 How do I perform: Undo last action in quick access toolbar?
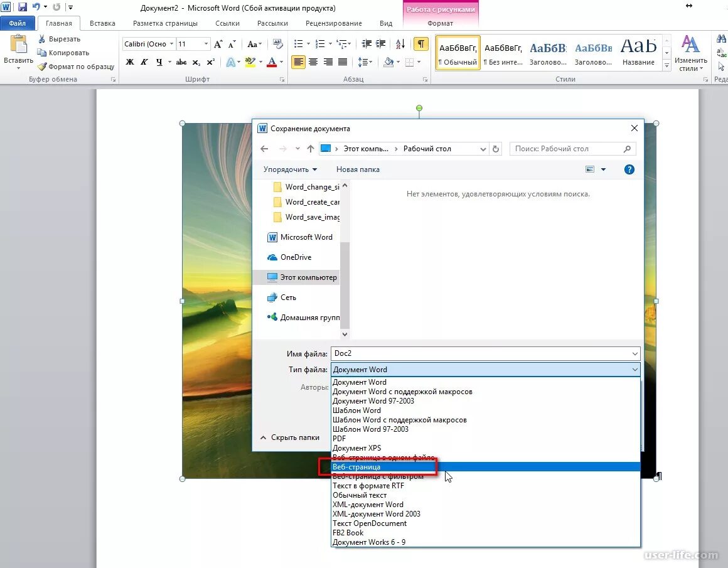[36, 7]
